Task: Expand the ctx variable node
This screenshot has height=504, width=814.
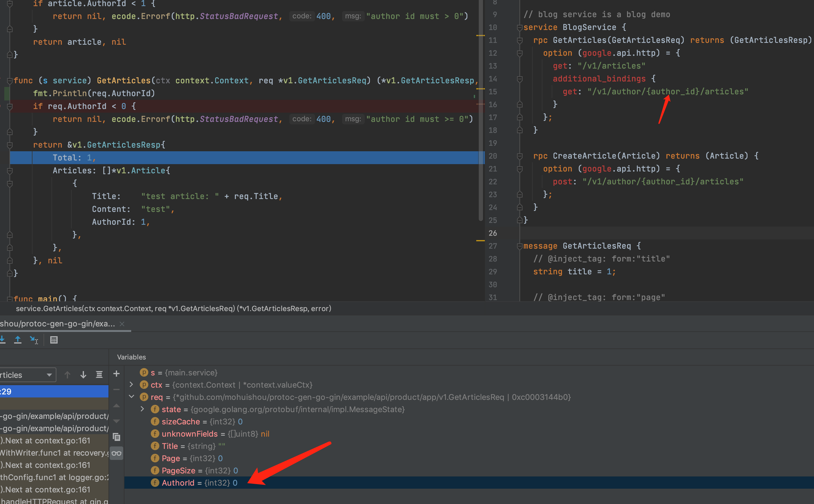Action: click(131, 385)
